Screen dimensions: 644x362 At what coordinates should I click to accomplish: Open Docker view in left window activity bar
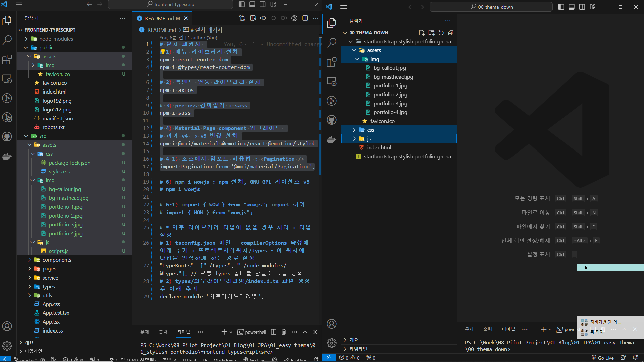tap(7, 156)
